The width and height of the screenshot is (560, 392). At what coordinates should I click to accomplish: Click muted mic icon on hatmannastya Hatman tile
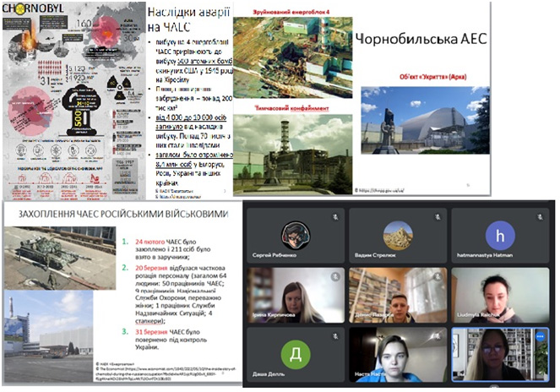click(x=540, y=217)
